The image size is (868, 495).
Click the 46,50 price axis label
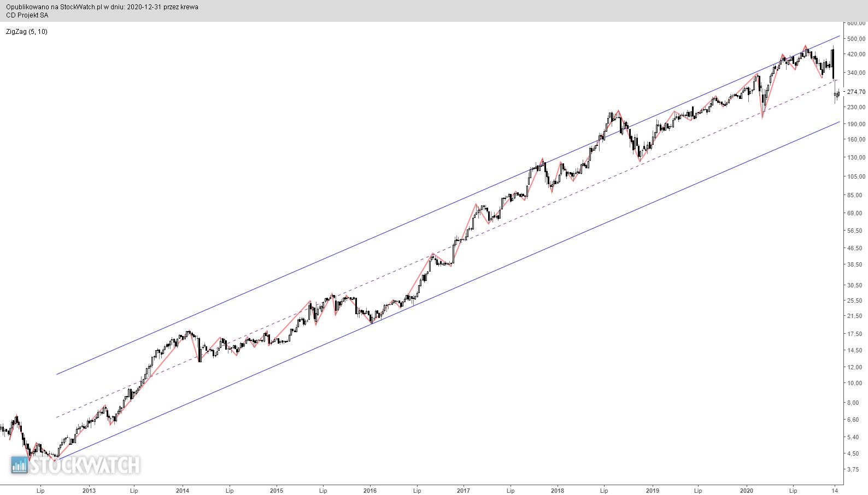point(854,248)
